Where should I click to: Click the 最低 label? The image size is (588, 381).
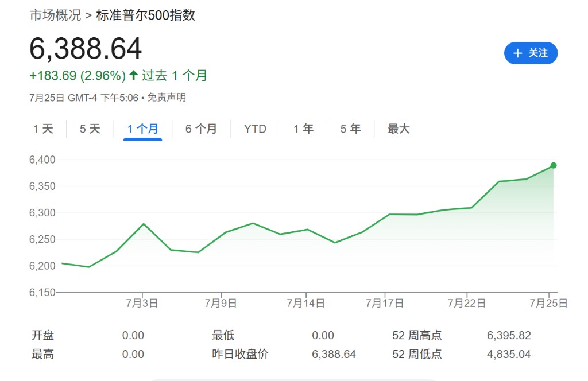(x=223, y=335)
